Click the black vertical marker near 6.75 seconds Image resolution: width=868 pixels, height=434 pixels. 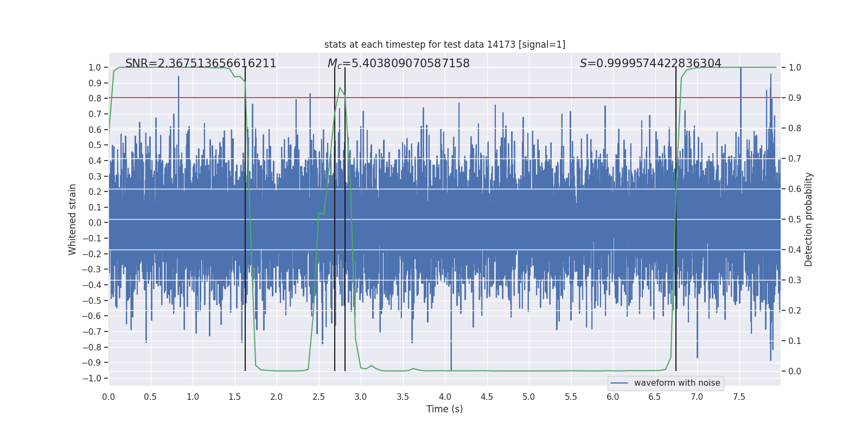(676, 219)
